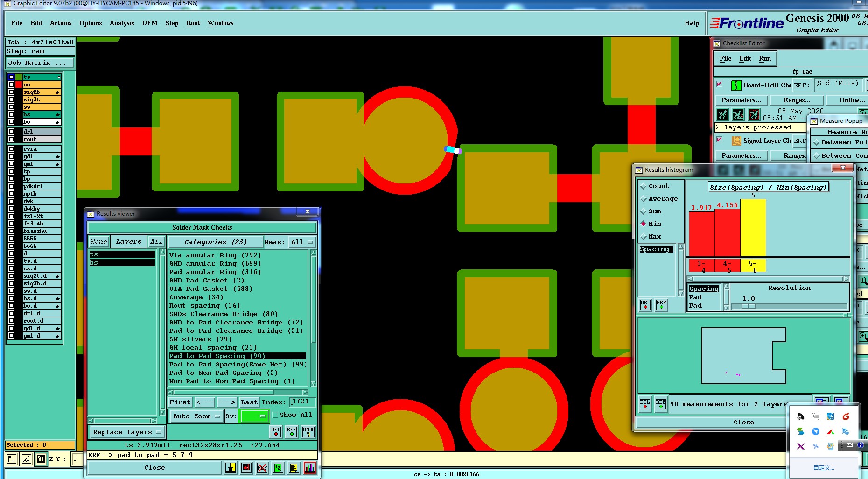Click the UNDO icon in Results viewer
868x479 pixels.
point(308,431)
